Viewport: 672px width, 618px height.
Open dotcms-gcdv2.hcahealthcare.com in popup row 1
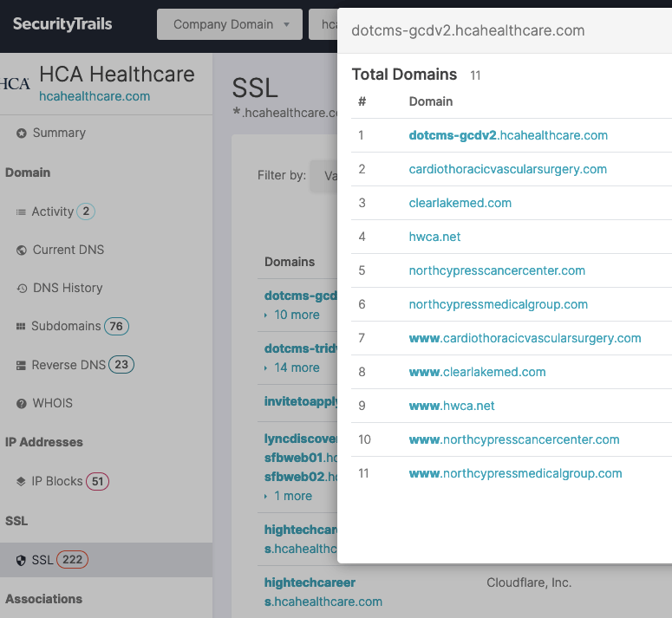(x=508, y=135)
